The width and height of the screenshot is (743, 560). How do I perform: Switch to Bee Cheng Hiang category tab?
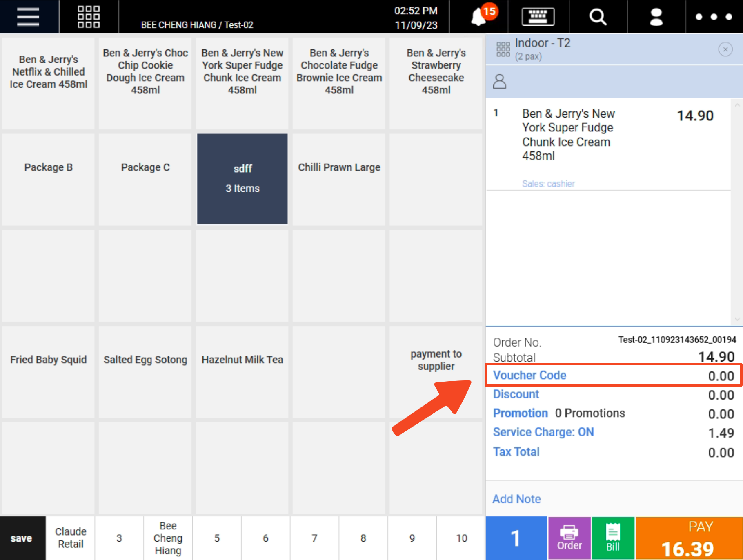point(168,538)
